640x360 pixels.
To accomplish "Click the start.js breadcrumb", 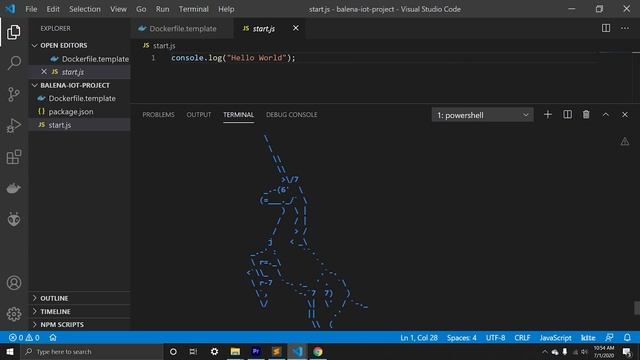I will pyautogui.click(x=160, y=46).
